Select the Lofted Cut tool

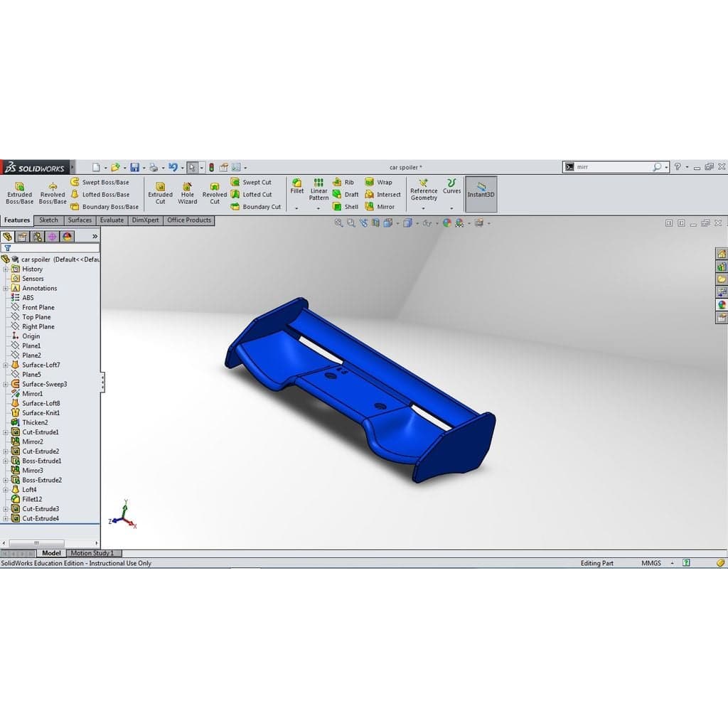point(252,195)
